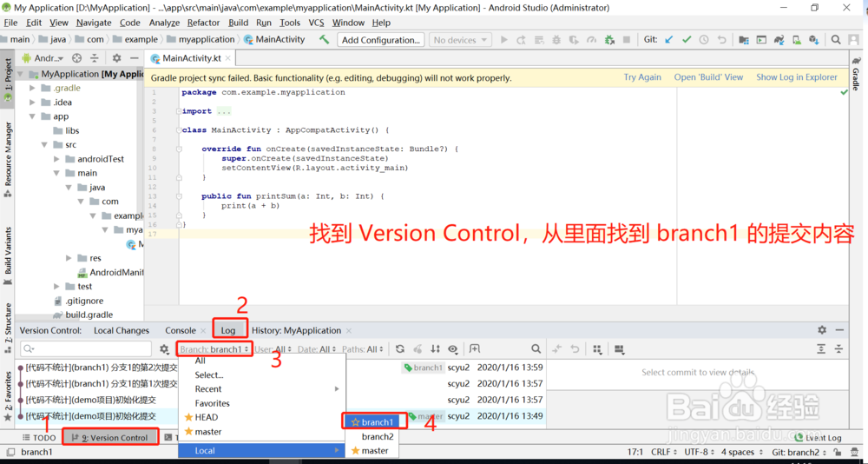Click Search Everywhere magnifier in top toolbar
Screen dimensions: 868x464
coord(836,40)
